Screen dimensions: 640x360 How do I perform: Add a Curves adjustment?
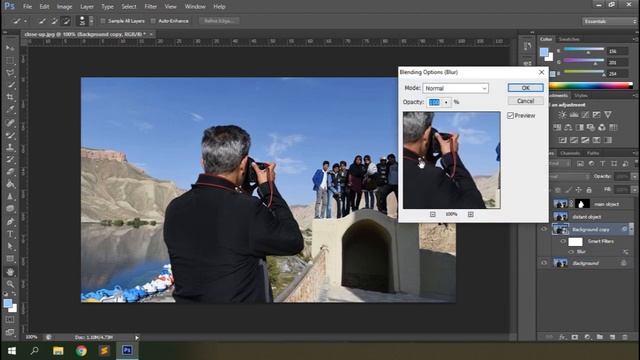(585, 115)
